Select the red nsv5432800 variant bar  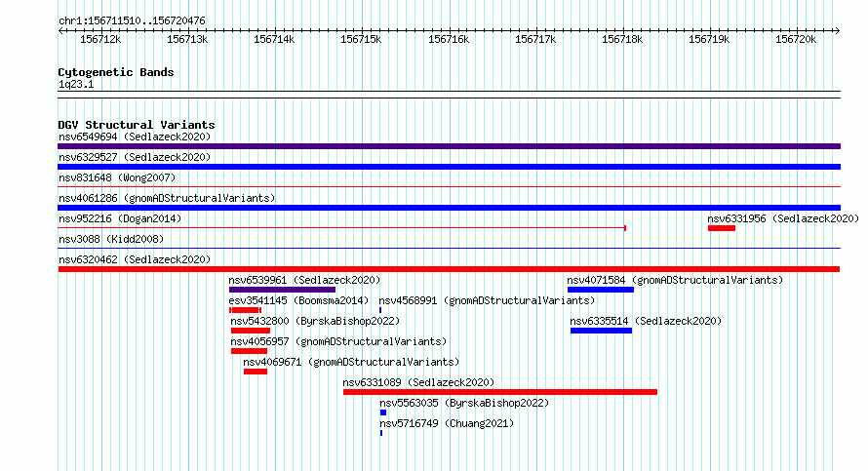[x=251, y=331]
